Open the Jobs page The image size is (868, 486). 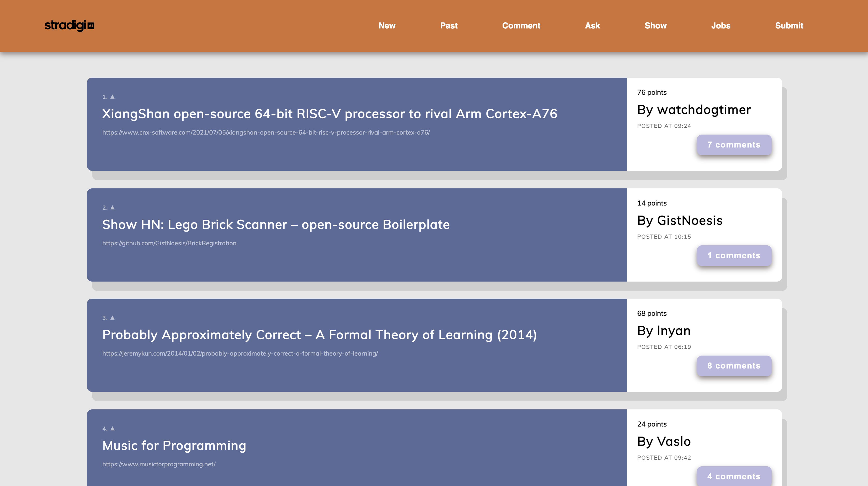tap(720, 26)
